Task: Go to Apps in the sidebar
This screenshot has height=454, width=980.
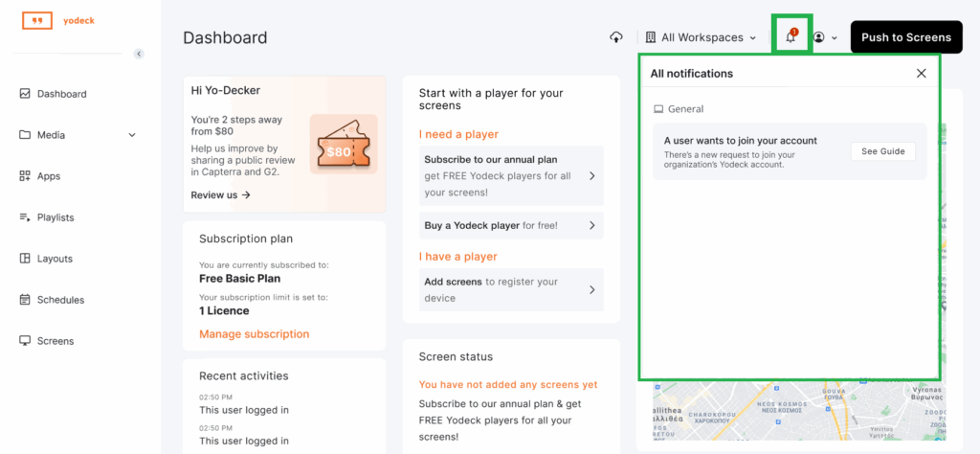Action: [x=48, y=176]
